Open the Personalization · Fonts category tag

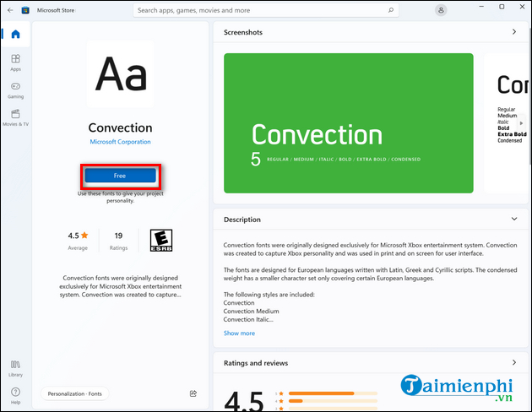click(74, 393)
